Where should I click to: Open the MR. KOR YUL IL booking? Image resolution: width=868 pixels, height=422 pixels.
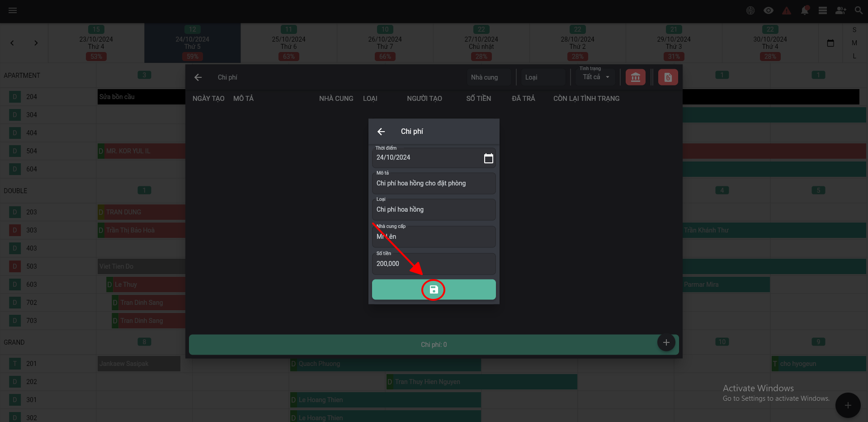(142, 151)
